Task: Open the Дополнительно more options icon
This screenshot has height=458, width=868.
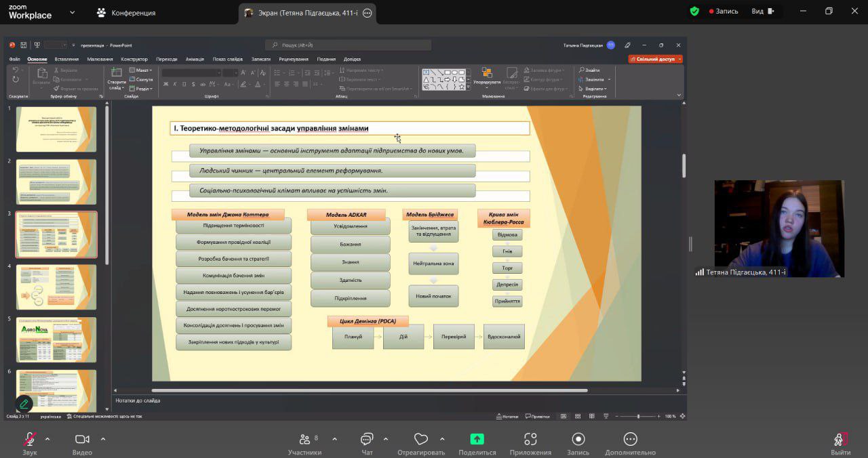Action: (630, 440)
